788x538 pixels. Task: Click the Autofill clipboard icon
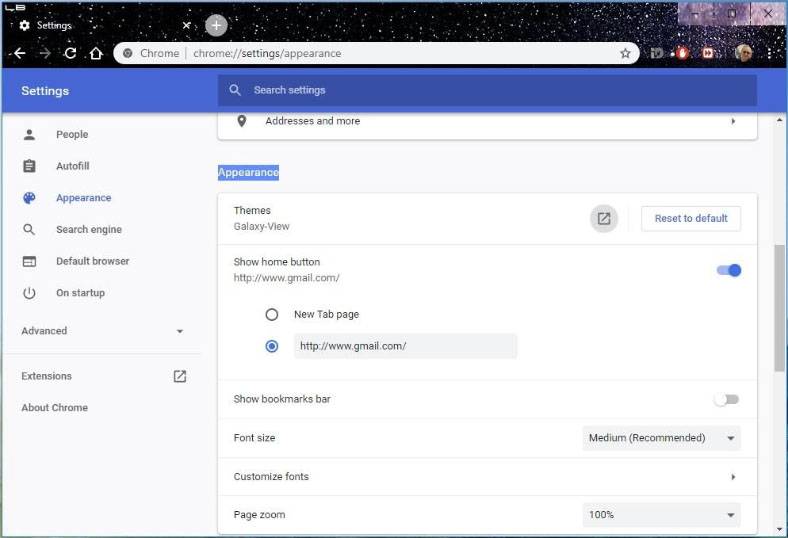[29, 166]
